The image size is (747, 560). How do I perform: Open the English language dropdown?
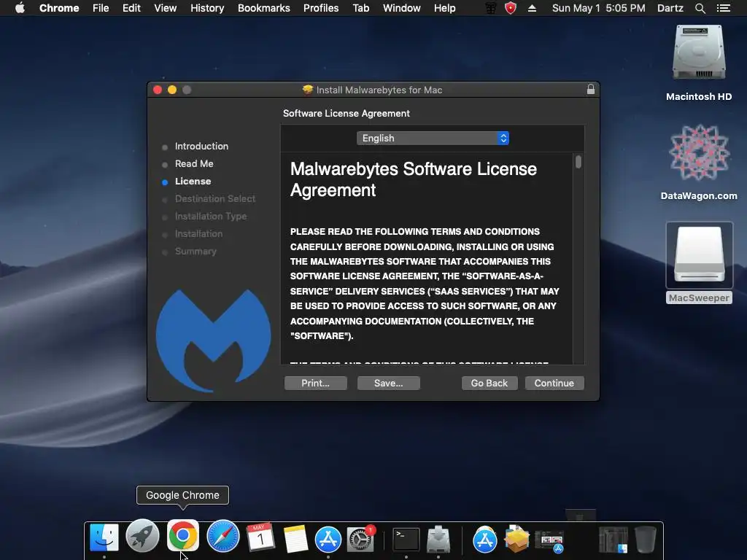tap(433, 138)
